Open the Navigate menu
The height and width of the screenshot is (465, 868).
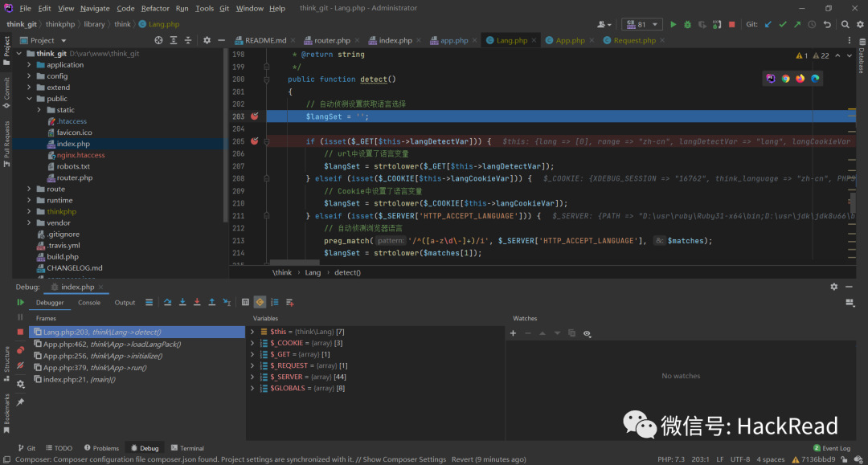[x=95, y=8]
